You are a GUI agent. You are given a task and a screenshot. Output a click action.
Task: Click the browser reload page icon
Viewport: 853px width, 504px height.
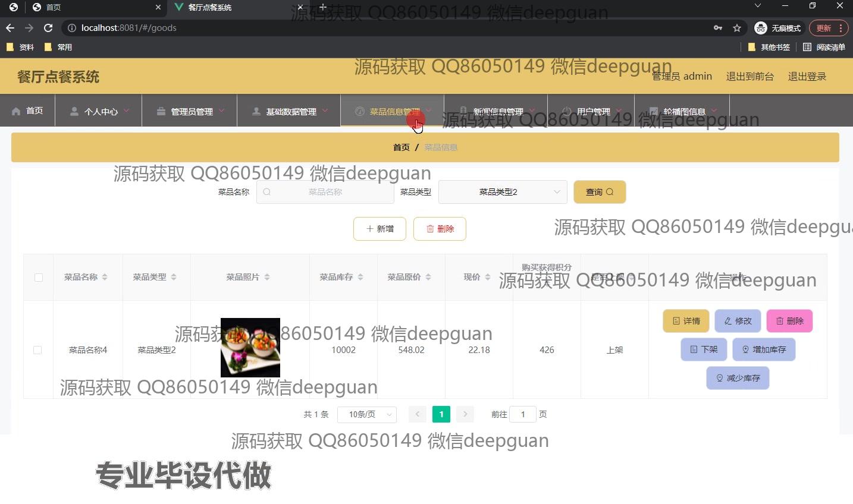click(48, 28)
